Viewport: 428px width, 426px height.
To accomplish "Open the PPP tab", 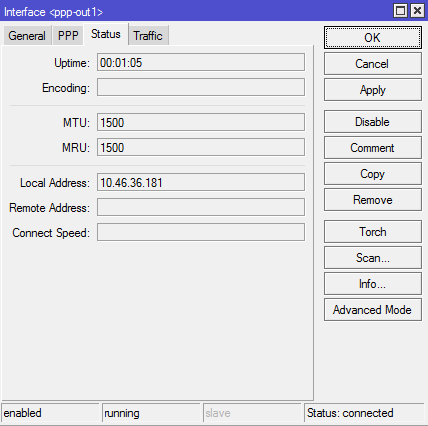I will tap(68, 35).
